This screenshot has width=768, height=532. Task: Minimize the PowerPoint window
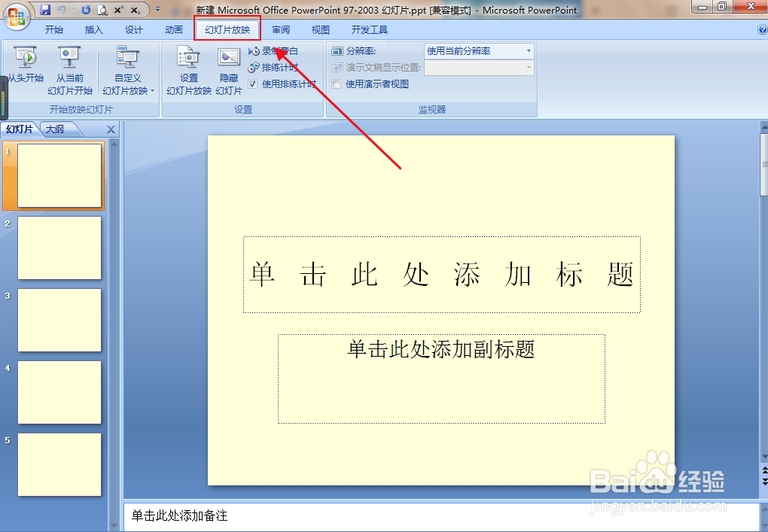702,6
